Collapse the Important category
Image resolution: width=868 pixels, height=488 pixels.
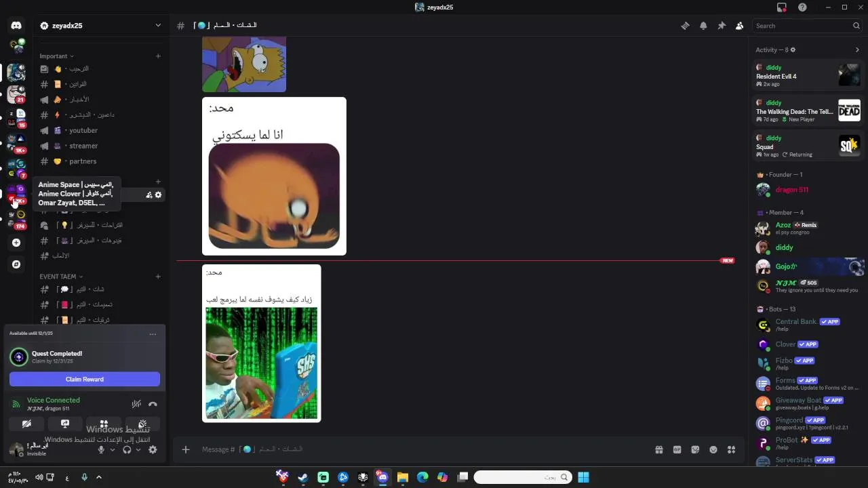coord(56,56)
